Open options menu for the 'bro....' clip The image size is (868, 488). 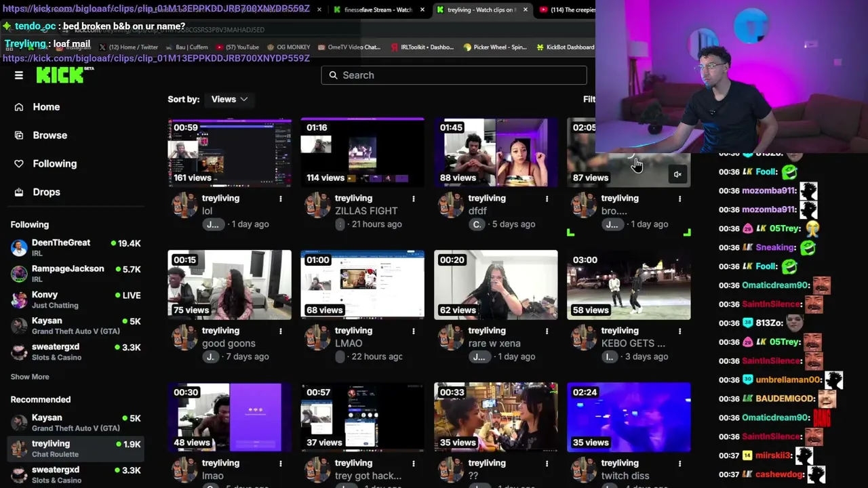tap(679, 199)
